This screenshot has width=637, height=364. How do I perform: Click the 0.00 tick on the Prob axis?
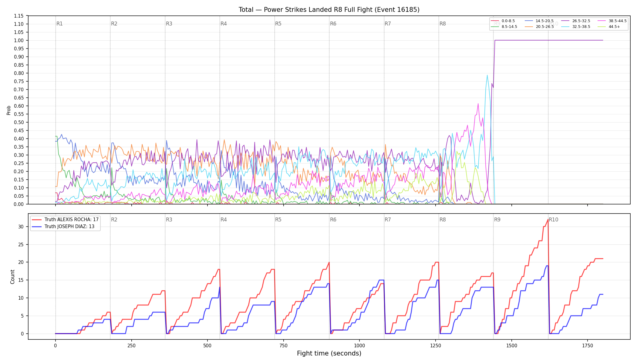[19, 204]
